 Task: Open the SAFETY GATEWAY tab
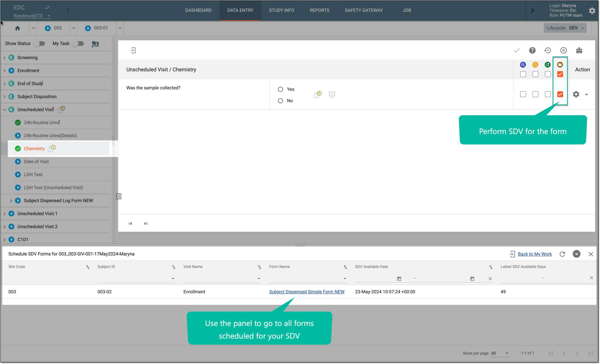[x=364, y=11]
